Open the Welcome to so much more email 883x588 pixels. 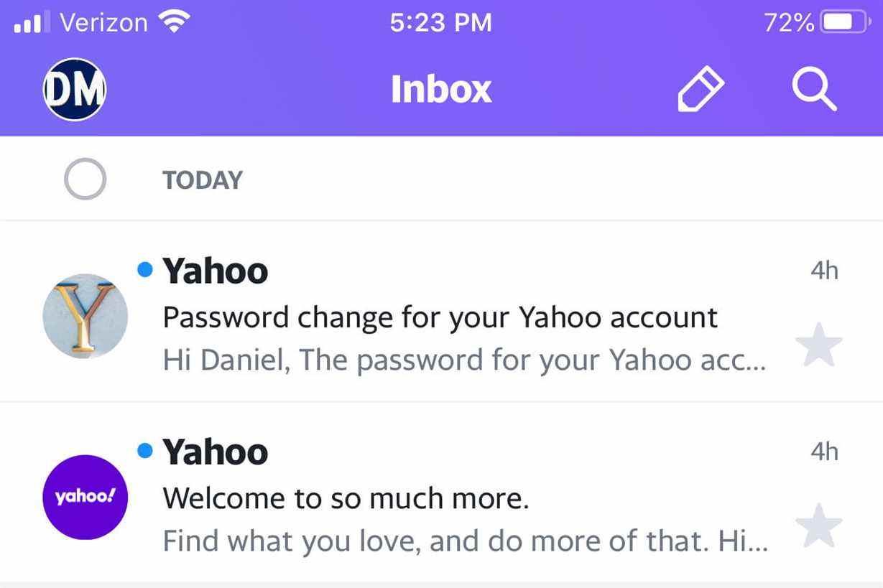click(441, 493)
